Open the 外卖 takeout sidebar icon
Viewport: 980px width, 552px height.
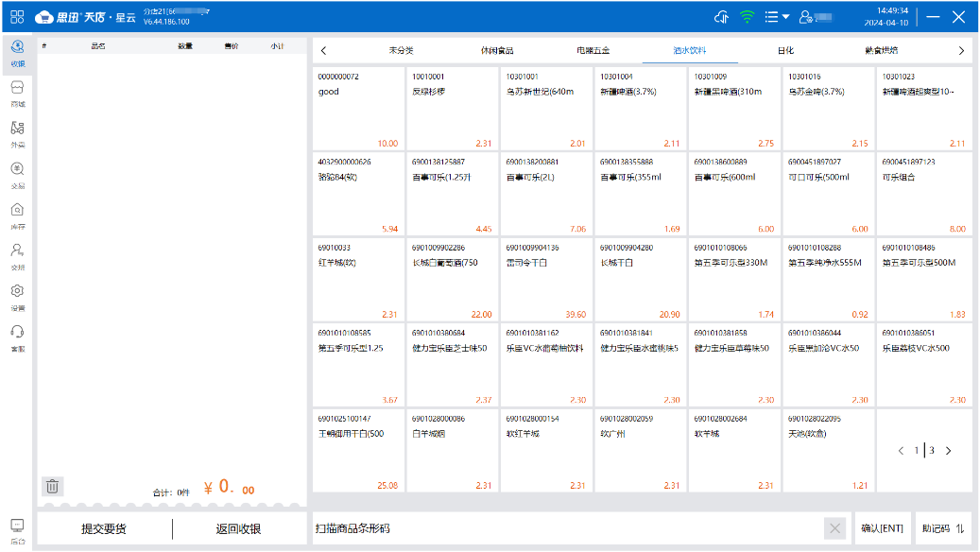18,134
